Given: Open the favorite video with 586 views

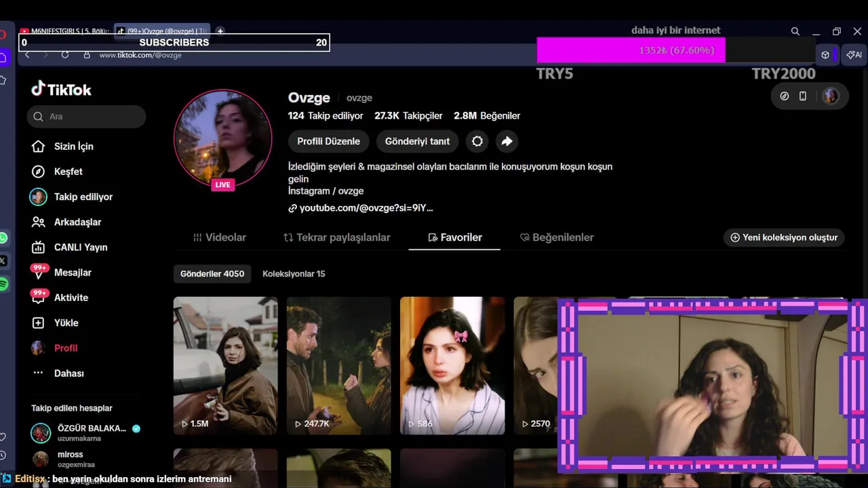Looking at the screenshot, I should (452, 366).
